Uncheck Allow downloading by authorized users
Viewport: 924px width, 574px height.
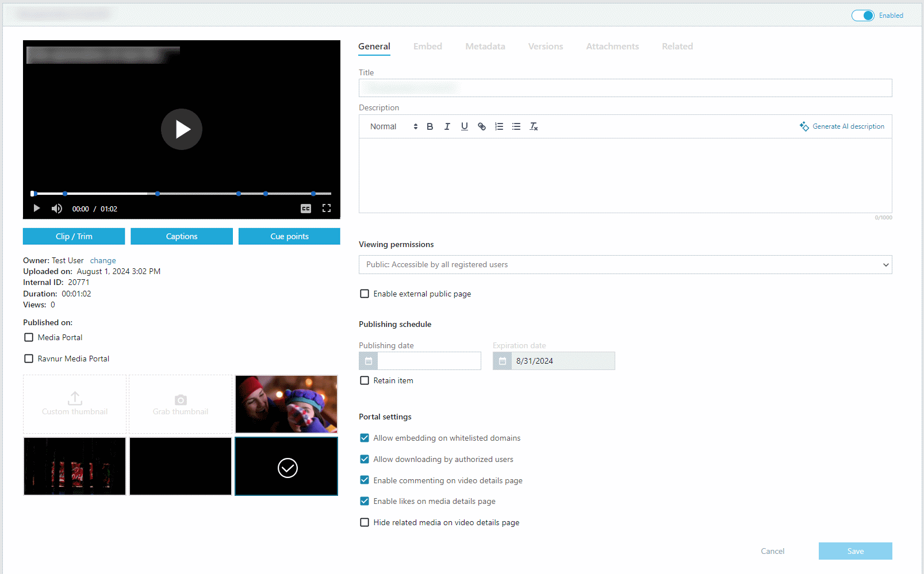[365, 459]
